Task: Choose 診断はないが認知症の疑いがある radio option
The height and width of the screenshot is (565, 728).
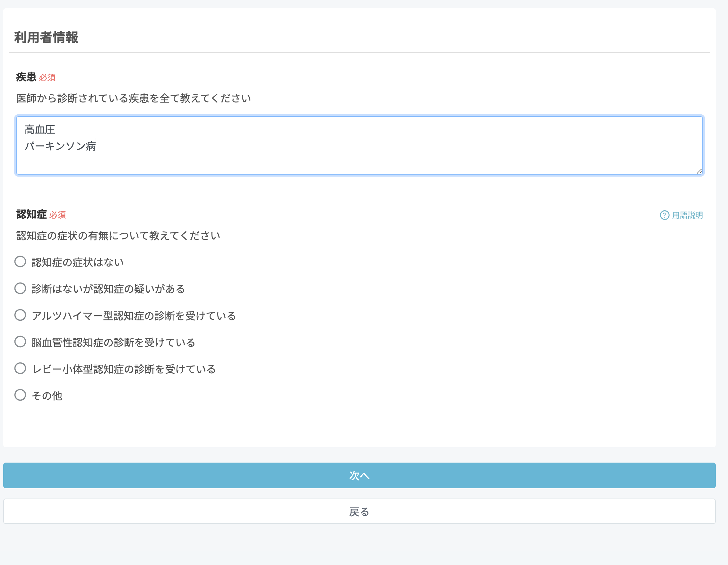Action: pyautogui.click(x=20, y=288)
